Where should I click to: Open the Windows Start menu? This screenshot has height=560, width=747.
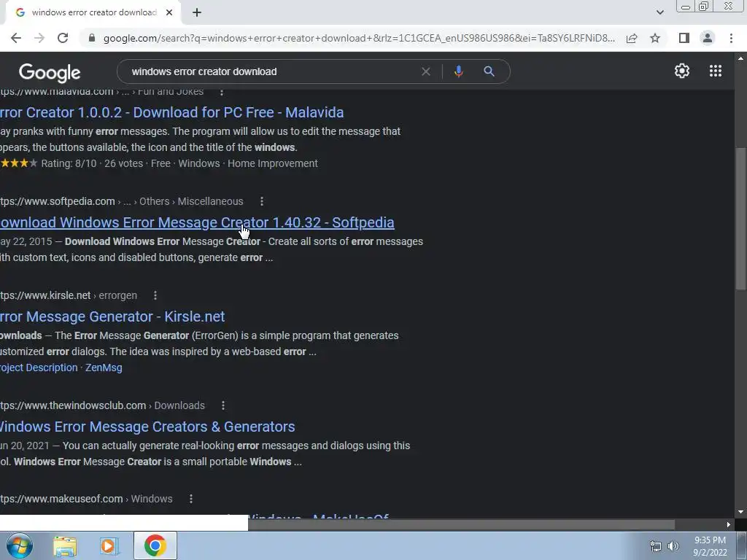[19, 545]
